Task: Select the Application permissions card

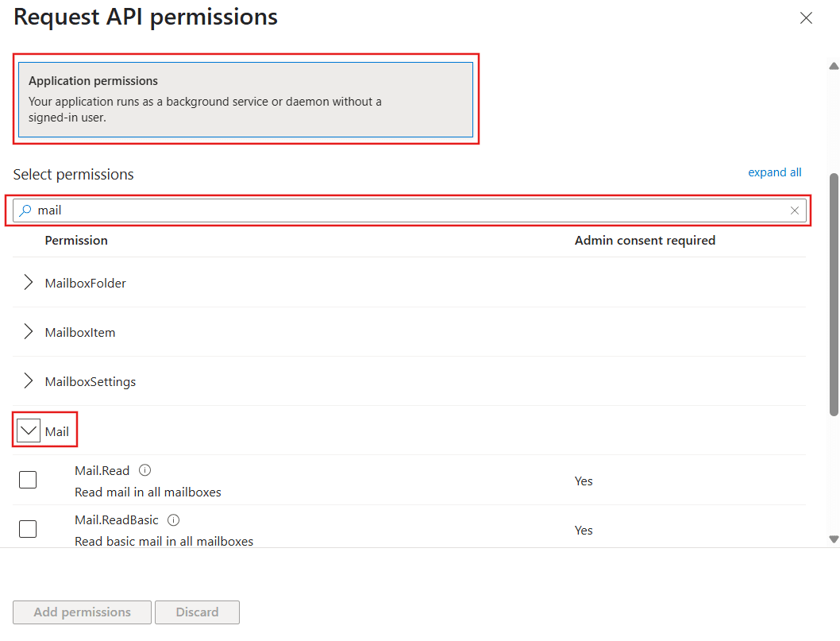Action: click(x=246, y=100)
